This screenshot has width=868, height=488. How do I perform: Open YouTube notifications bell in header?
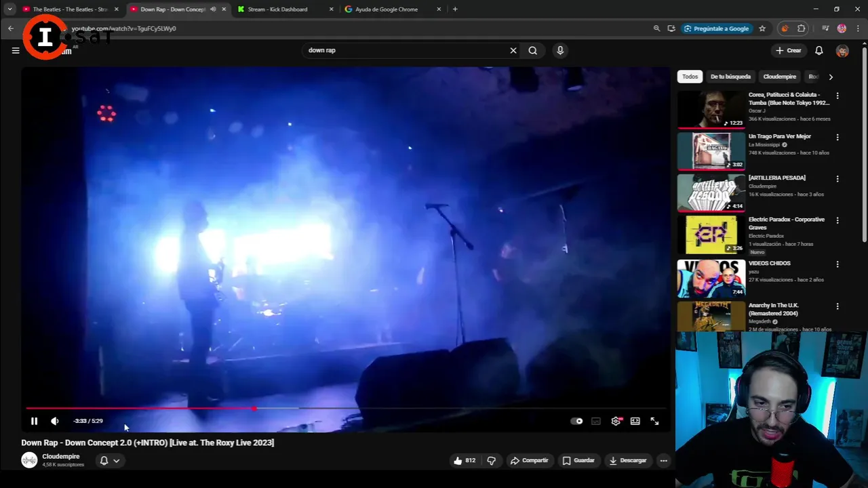coord(819,50)
